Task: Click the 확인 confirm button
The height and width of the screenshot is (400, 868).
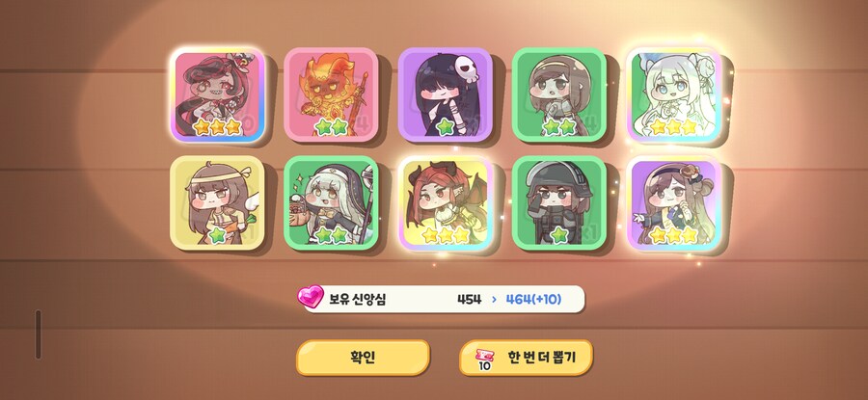Action: tap(363, 358)
